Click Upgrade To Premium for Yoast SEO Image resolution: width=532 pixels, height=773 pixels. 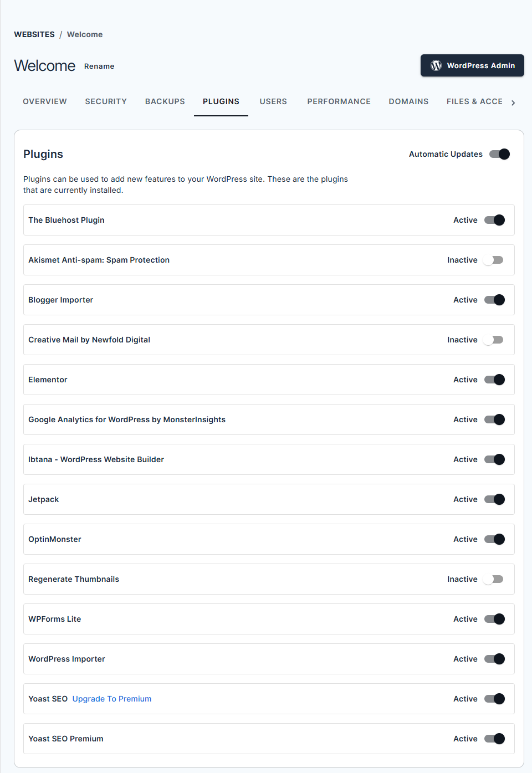tap(111, 699)
